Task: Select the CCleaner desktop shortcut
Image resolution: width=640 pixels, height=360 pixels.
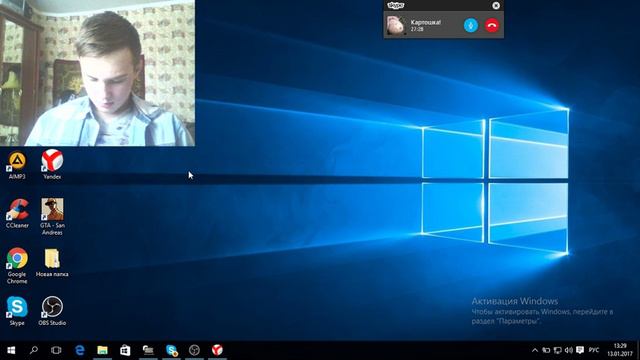Action: (17, 213)
